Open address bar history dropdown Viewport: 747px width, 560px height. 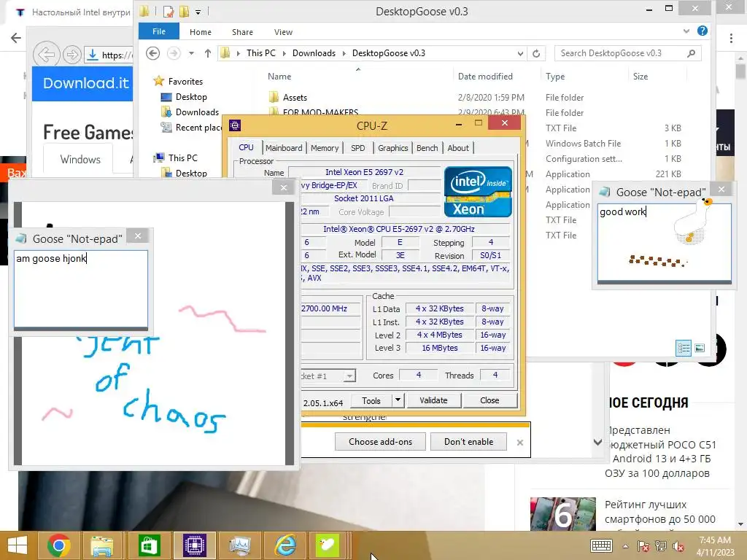520,54
